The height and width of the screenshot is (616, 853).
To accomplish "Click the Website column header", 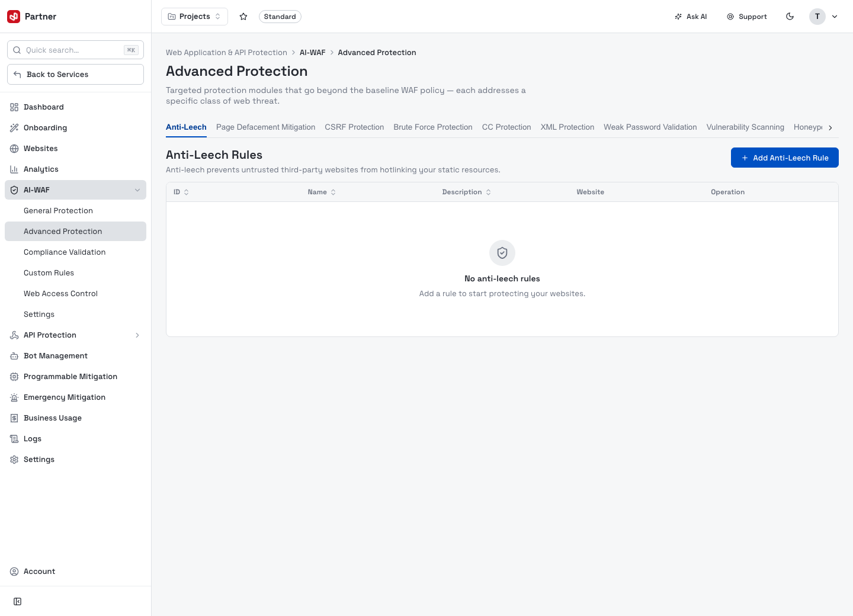I will point(591,192).
